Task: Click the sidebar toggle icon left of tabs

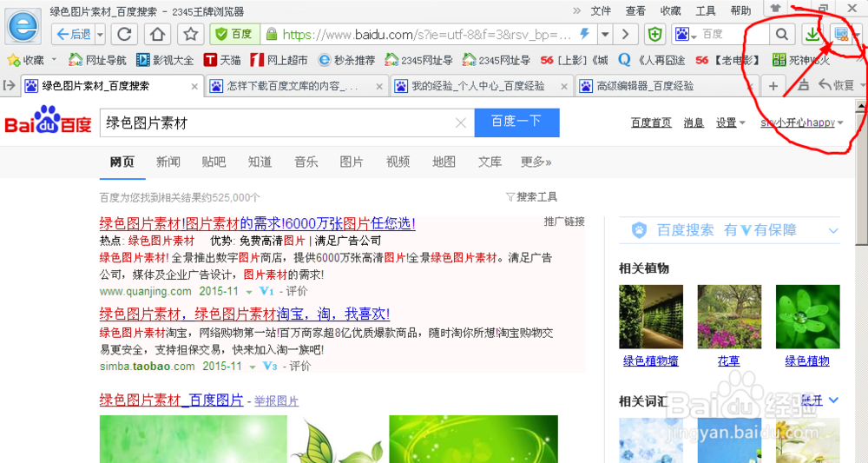Action: point(10,85)
